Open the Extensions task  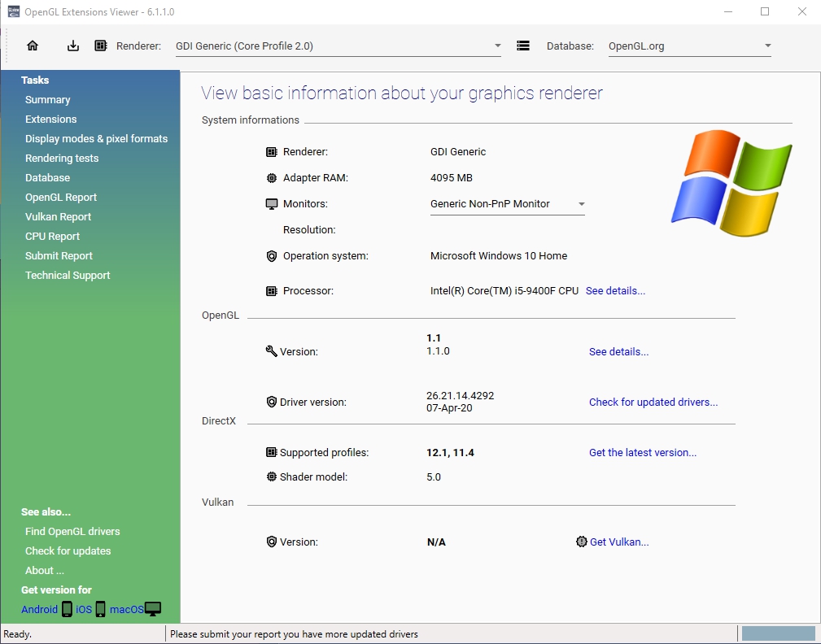point(50,120)
